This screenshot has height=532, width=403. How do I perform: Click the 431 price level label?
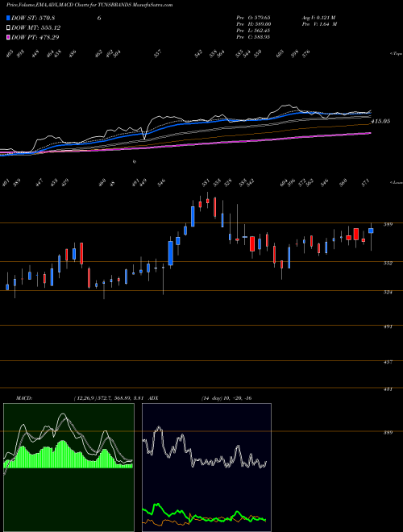(x=388, y=389)
